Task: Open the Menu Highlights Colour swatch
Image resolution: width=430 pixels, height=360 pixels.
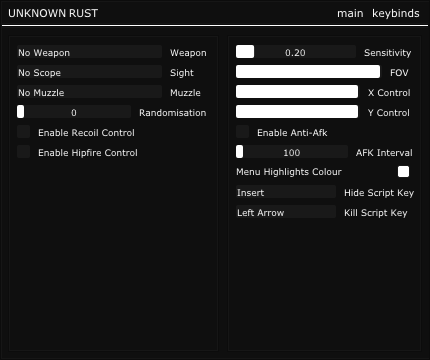Action: point(403,172)
